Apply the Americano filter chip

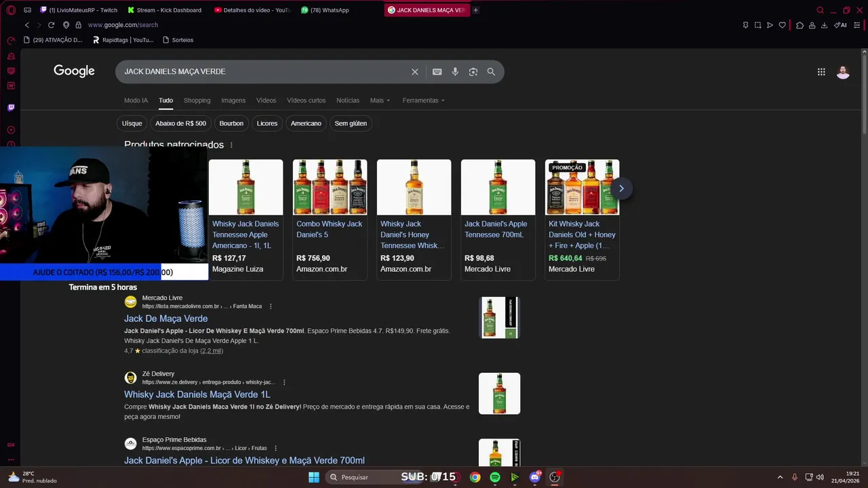306,123
